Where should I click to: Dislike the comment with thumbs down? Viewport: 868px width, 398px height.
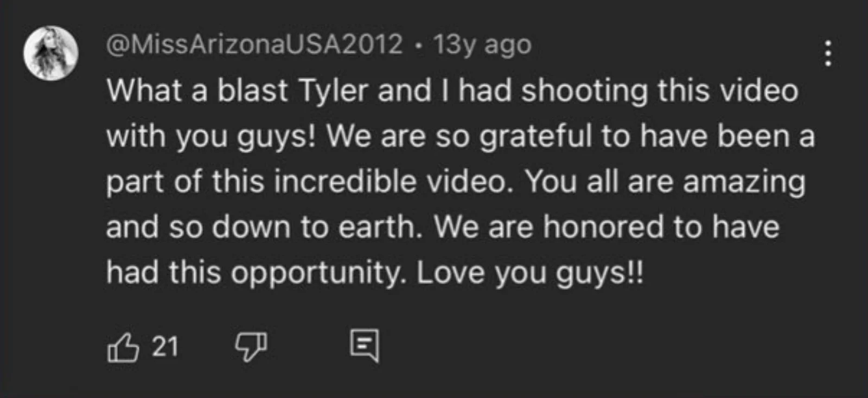(251, 346)
